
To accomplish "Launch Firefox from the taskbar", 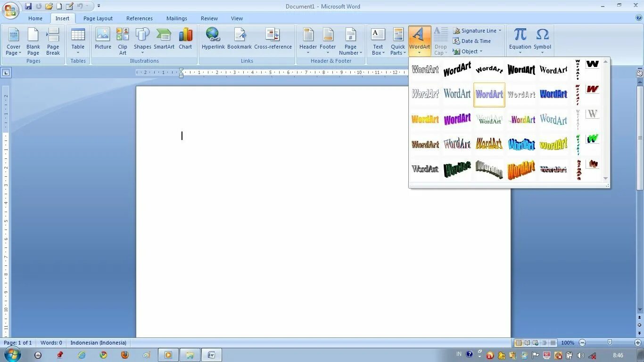I will [x=125, y=355].
